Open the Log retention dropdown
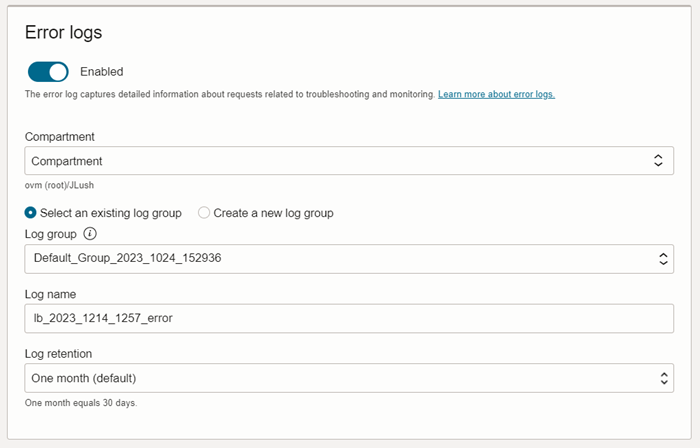The image size is (700, 448). coord(349,378)
